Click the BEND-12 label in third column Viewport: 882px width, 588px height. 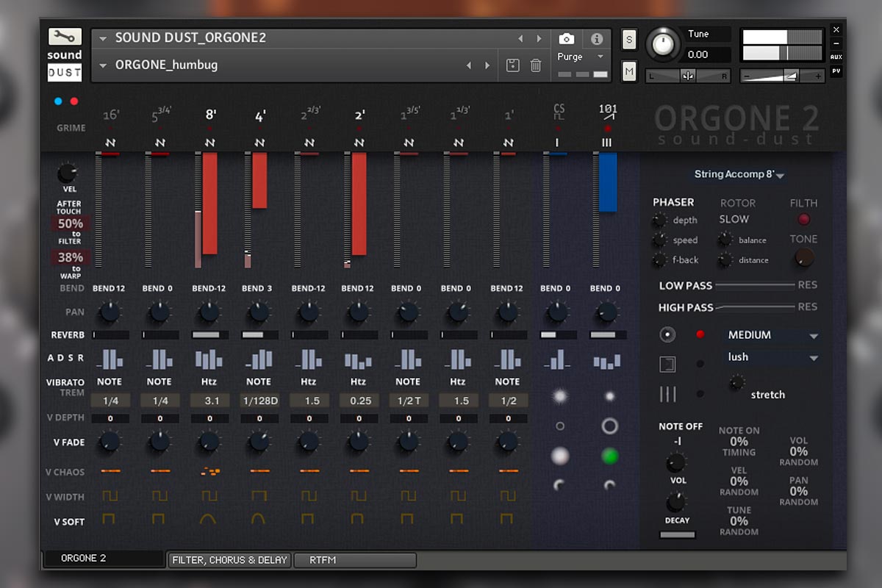209,288
